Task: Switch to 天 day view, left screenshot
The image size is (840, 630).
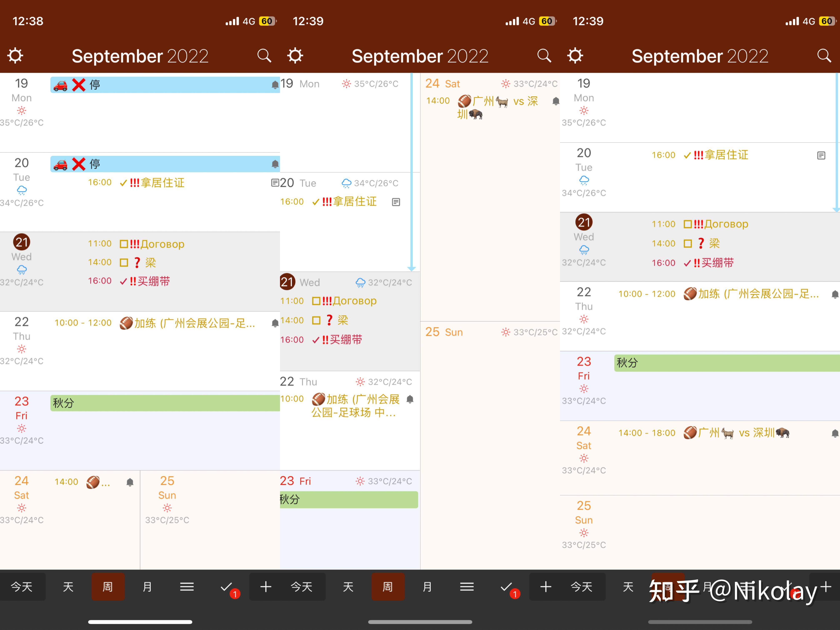Action: [x=68, y=587]
